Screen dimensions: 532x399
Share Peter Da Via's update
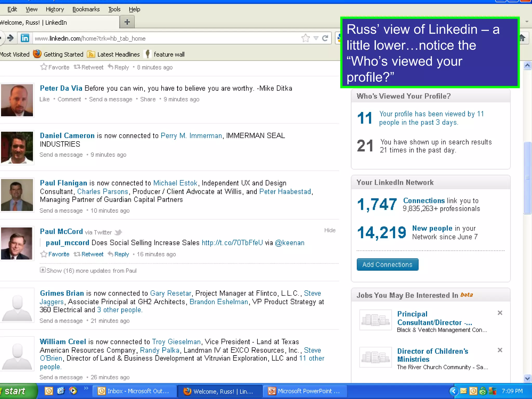coord(148,99)
